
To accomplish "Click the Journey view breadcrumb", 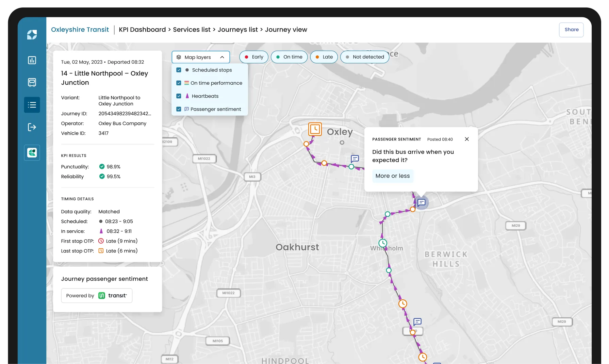I will (x=286, y=30).
